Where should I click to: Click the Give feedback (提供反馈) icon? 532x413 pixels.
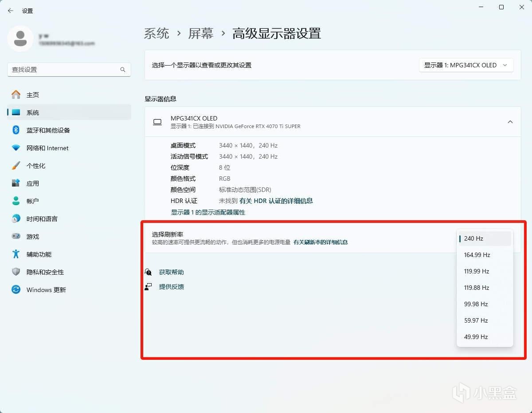click(149, 287)
